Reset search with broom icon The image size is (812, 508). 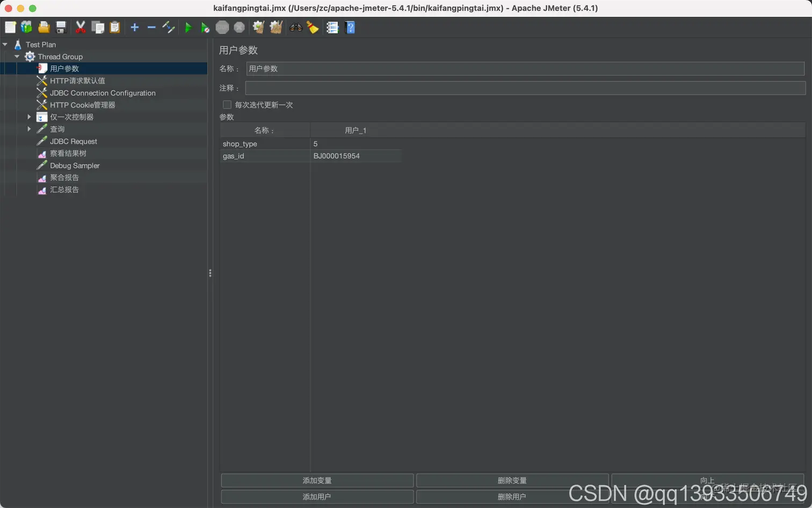tap(313, 27)
